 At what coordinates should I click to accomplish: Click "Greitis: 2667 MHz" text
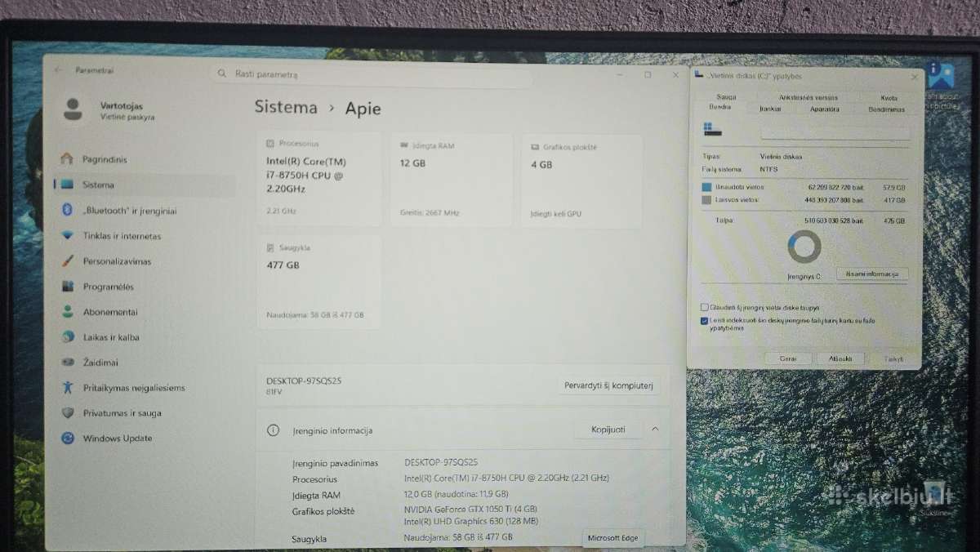[x=430, y=213]
